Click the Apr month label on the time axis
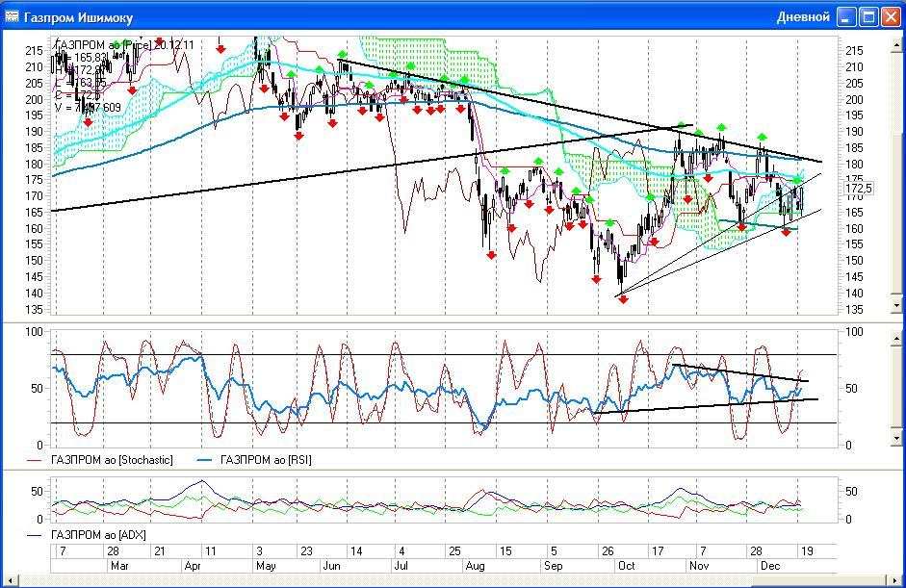Screen dimensions: 906x588 pyautogui.click(x=193, y=566)
